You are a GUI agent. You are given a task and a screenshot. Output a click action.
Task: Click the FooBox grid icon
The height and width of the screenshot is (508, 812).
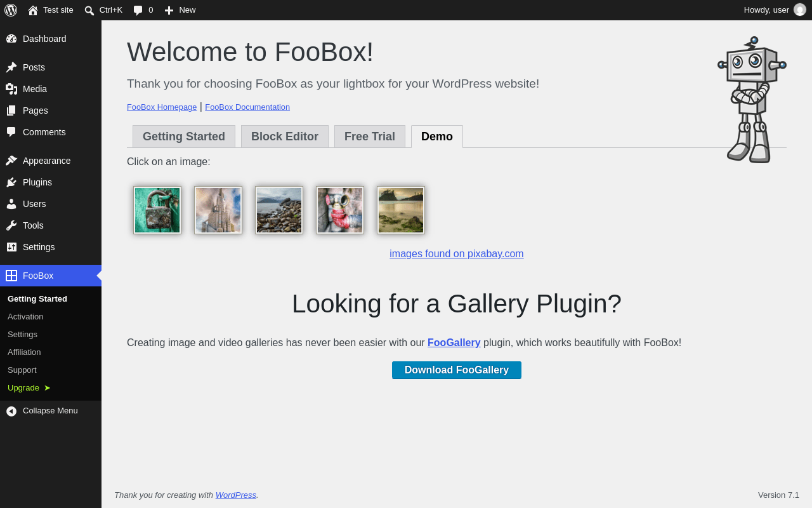tap(11, 276)
